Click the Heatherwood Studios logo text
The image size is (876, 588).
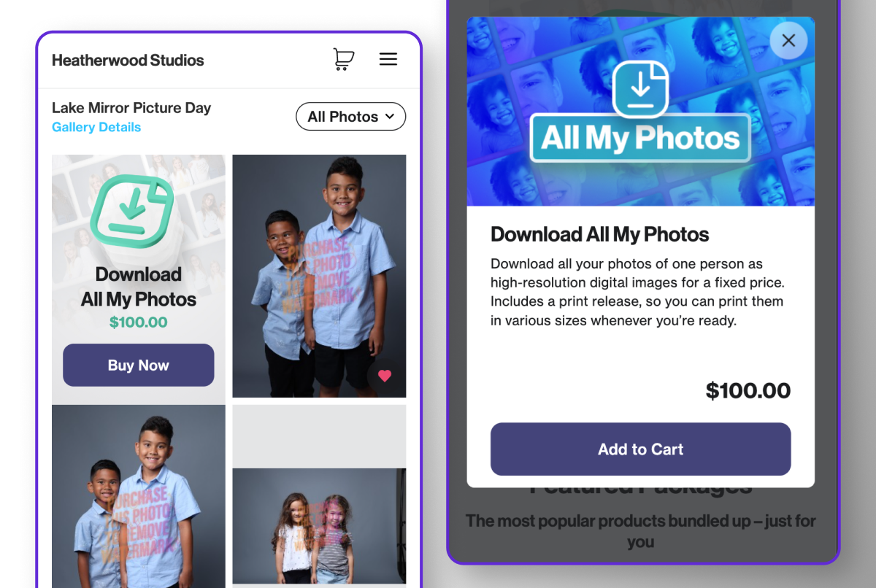tap(128, 61)
